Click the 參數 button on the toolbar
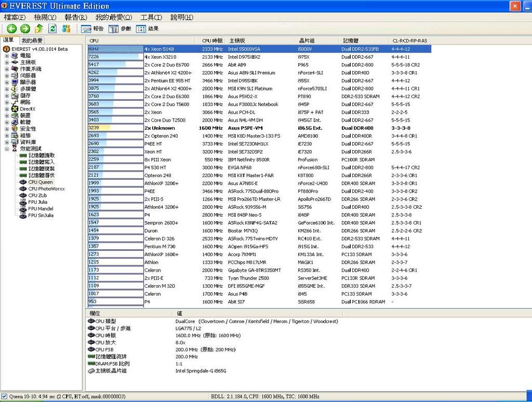 tap(120, 29)
